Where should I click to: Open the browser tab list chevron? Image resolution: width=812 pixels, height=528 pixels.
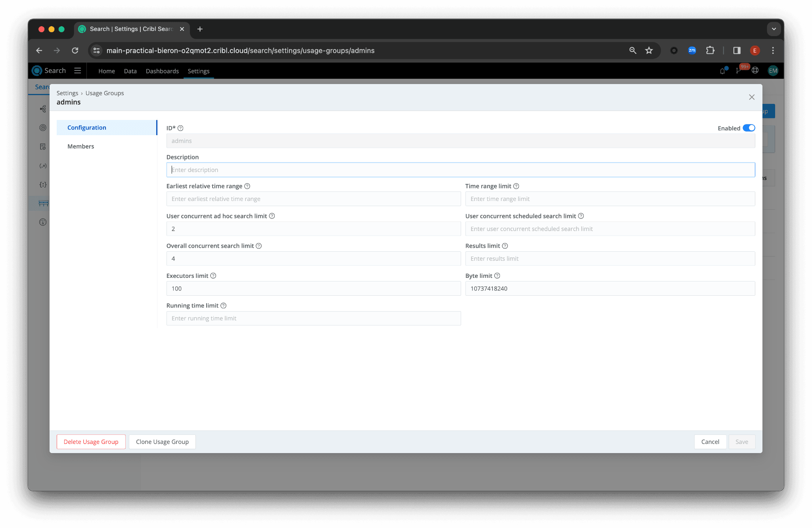click(x=774, y=29)
